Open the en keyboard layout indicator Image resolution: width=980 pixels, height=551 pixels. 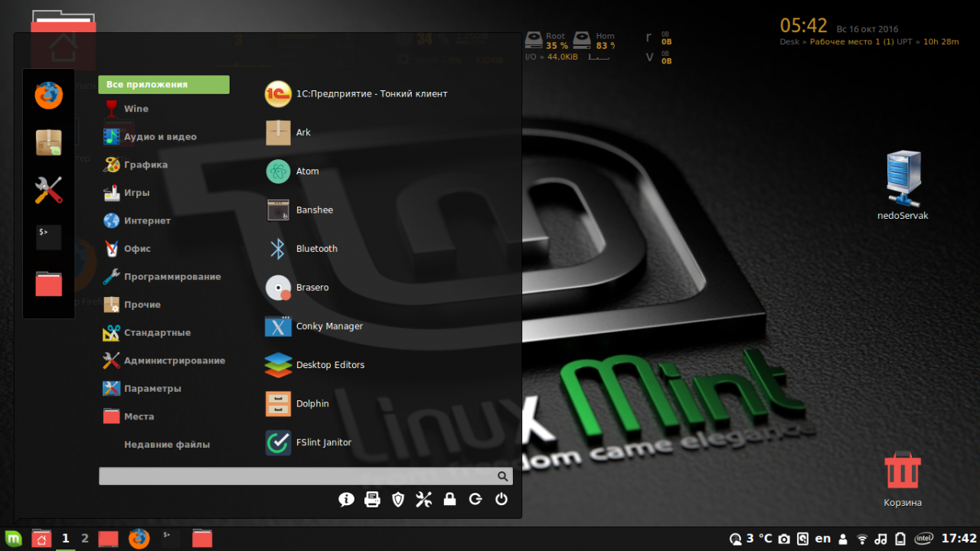[823, 539]
